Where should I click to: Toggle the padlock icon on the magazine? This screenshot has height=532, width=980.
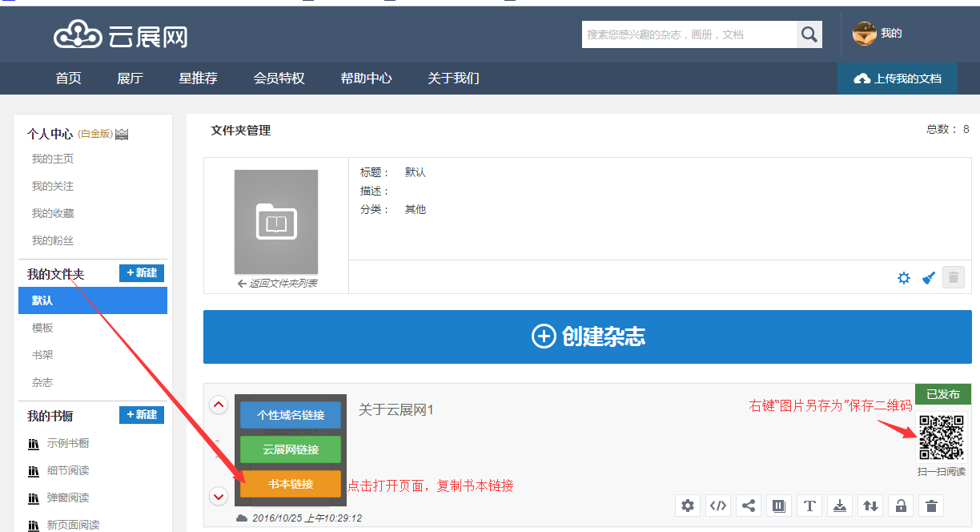tap(901, 506)
